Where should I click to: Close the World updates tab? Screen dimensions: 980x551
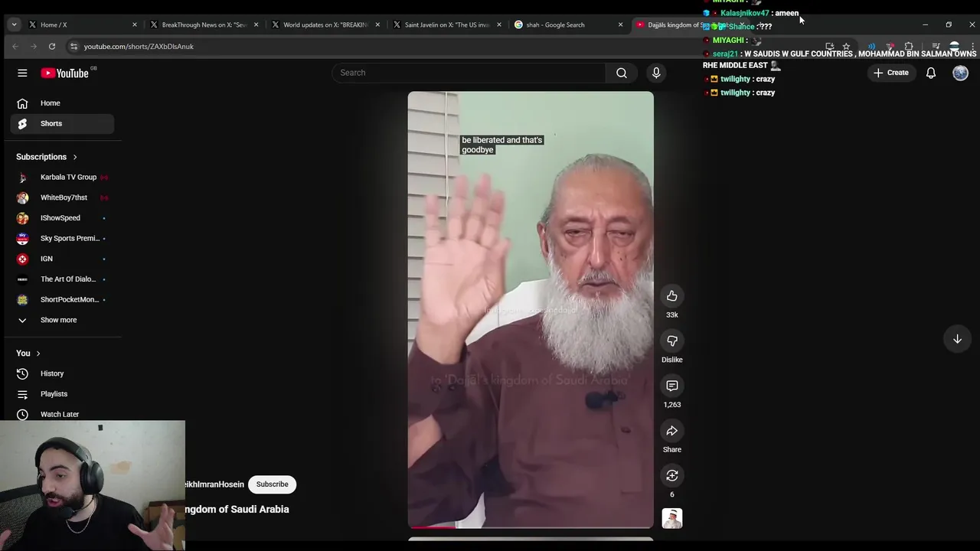(377, 24)
